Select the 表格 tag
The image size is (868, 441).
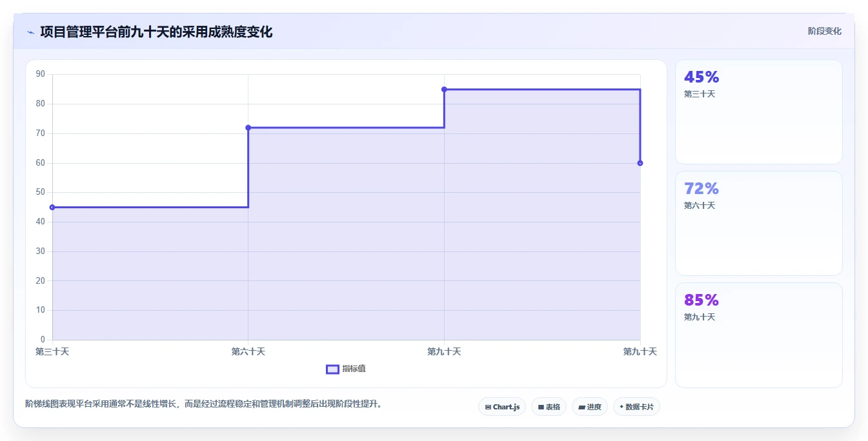pyautogui.click(x=549, y=407)
